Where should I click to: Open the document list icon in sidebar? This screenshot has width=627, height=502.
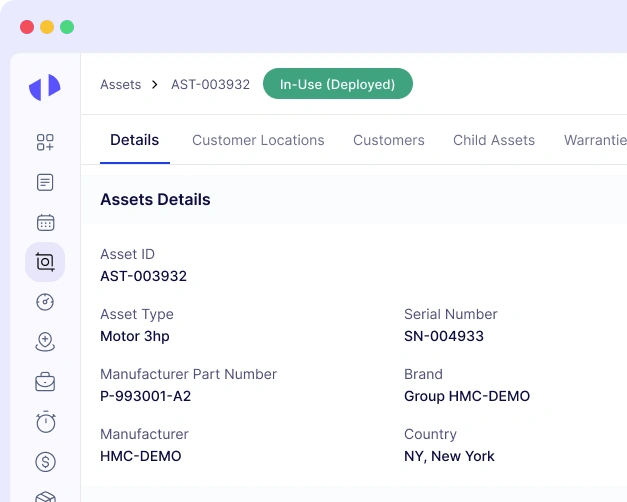coord(45,182)
